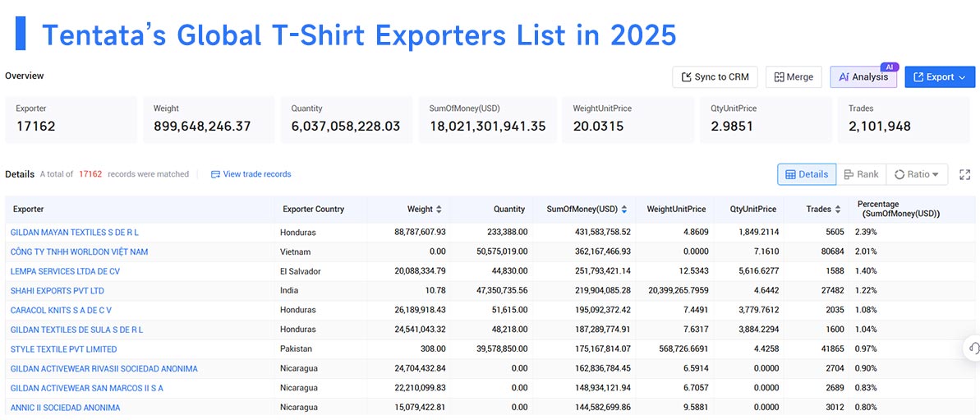Open the AI Analysis feature
The image size is (980, 420).
point(863,77)
